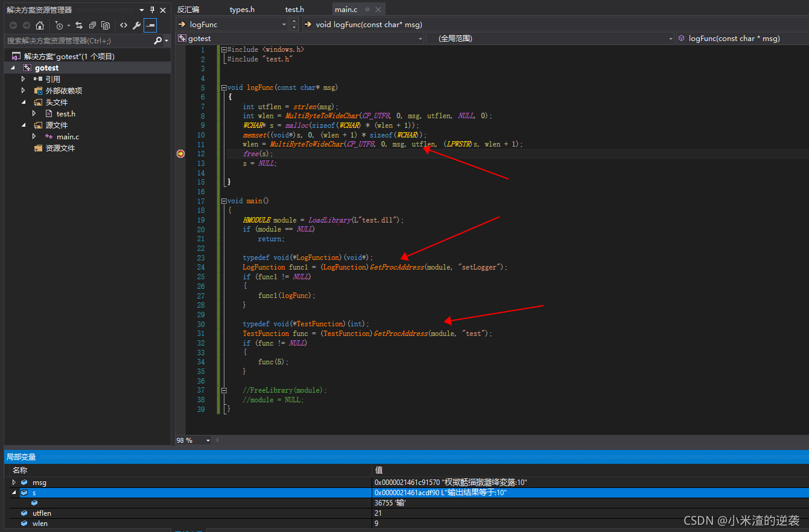
Task: Click the pending changes filter clock icon
Action: pyautogui.click(x=59, y=25)
